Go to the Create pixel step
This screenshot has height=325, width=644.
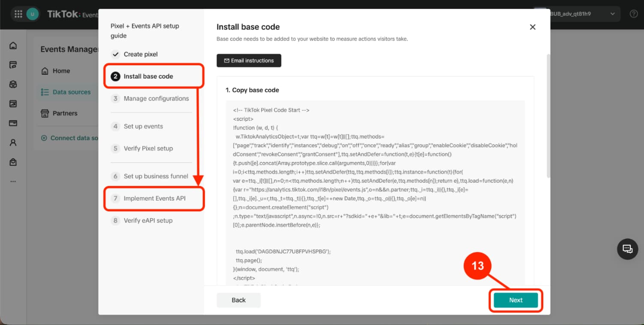click(x=141, y=54)
